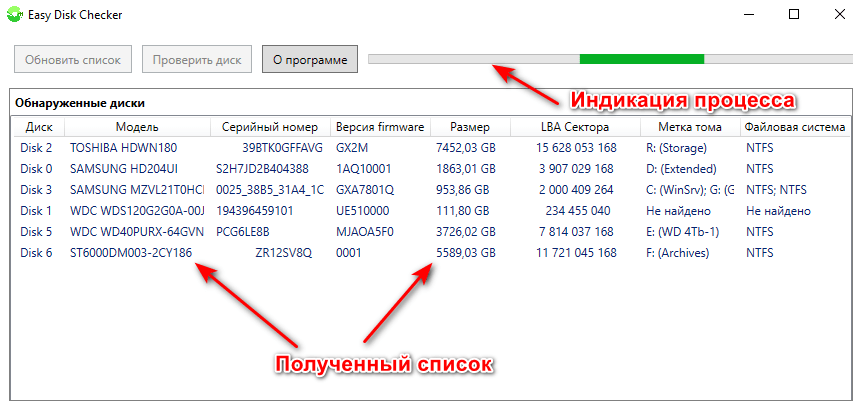Image resolution: width=862 pixels, height=411 pixels.
Task: Click firmware version '0001'
Action: pyautogui.click(x=348, y=253)
